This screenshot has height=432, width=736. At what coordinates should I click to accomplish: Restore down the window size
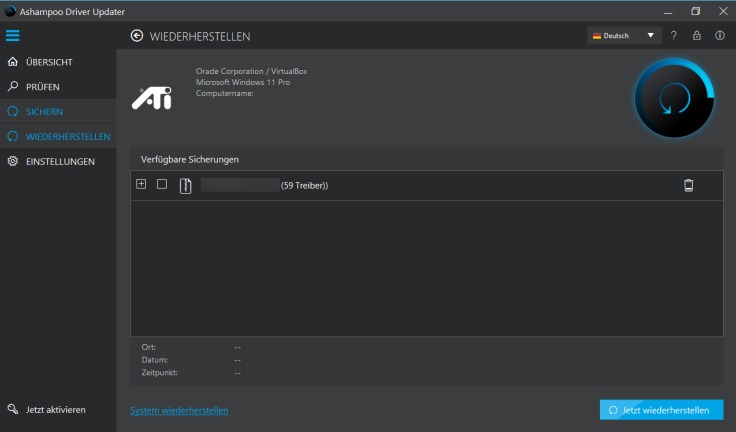click(695, 11)
